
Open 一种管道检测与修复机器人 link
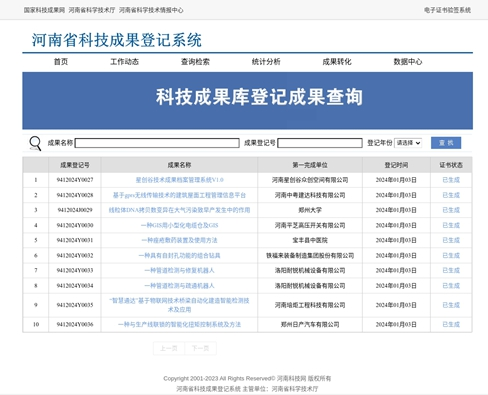tap(179, 270)
